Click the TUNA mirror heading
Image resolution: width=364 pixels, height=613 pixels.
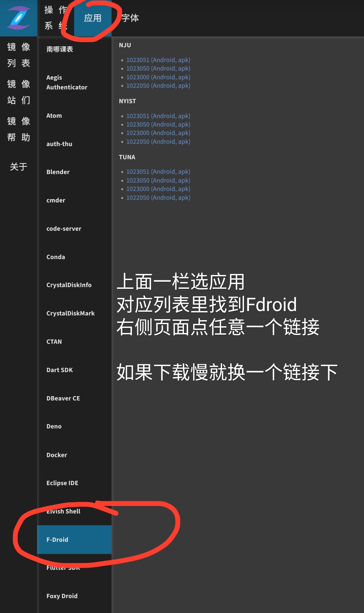[127, 157]
